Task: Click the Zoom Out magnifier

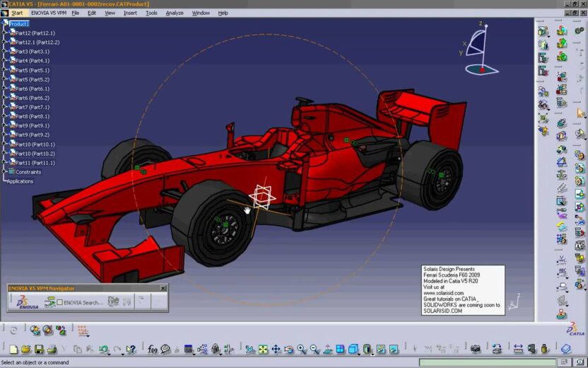Action: (x=314, y=349)
